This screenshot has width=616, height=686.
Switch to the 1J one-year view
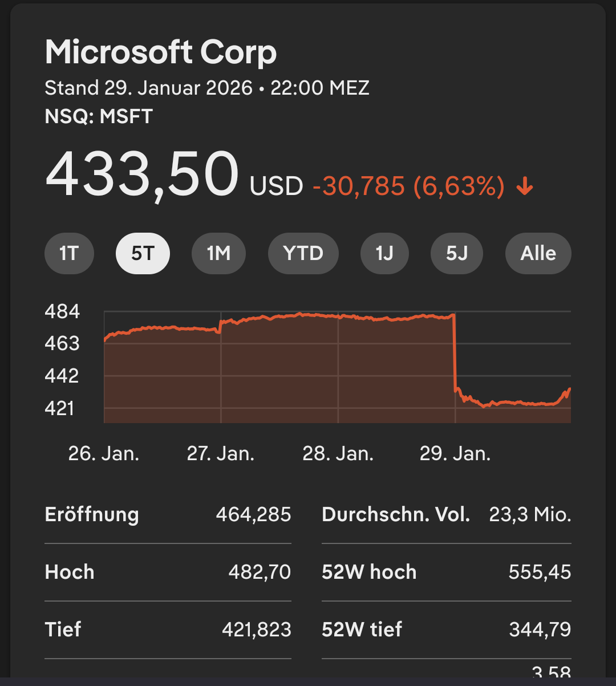[x=384, y=253]
